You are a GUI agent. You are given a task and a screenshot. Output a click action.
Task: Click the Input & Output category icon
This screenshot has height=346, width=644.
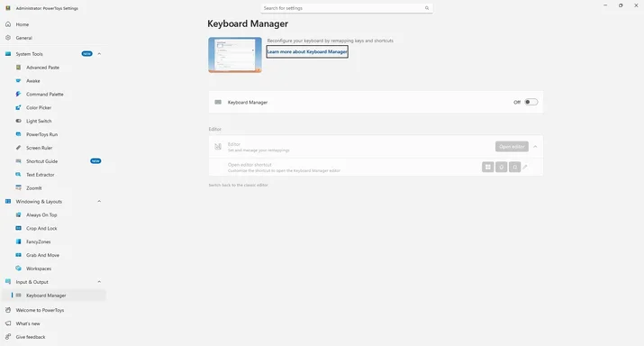click(8, 282)
